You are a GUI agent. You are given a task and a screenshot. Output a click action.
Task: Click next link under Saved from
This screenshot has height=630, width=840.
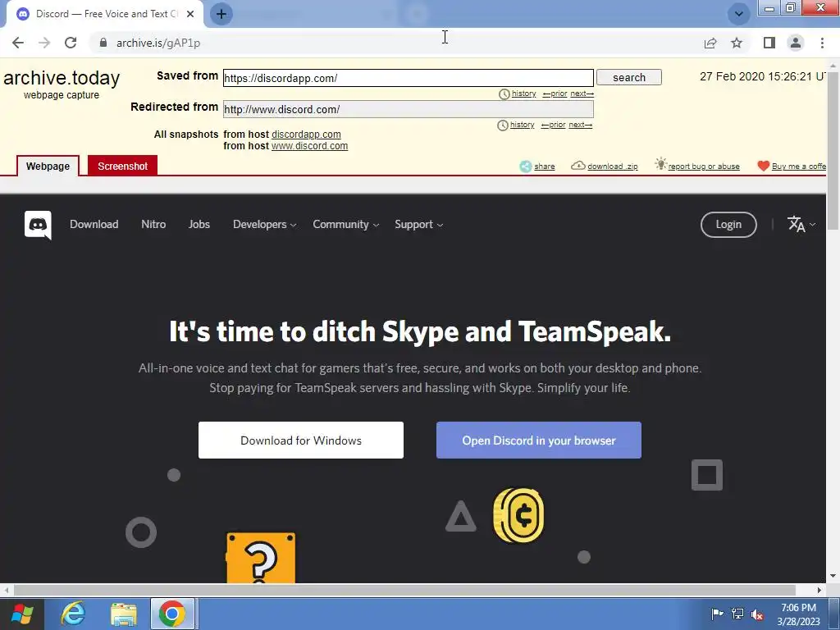pyautogui.click(x=582, y=94)
